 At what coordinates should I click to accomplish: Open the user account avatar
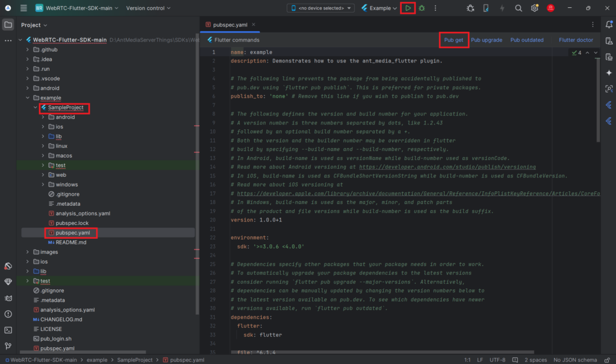pyautogui.click(x=550, y=8)
